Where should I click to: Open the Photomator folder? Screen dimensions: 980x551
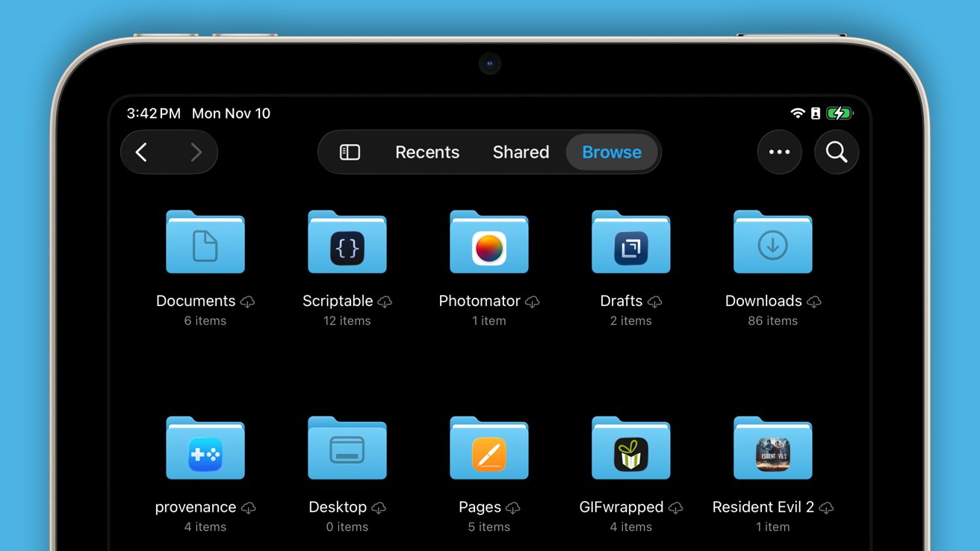(489, 242)
